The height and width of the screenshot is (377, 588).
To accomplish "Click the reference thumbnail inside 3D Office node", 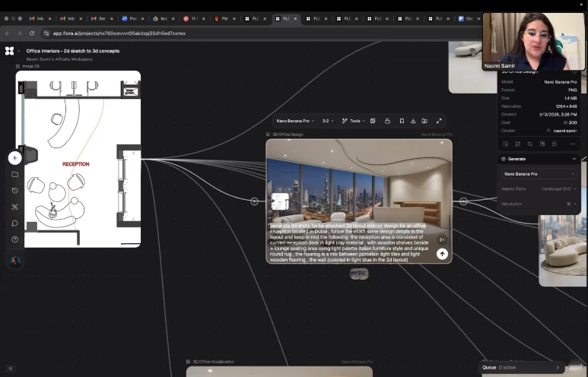I will [279, 201].
